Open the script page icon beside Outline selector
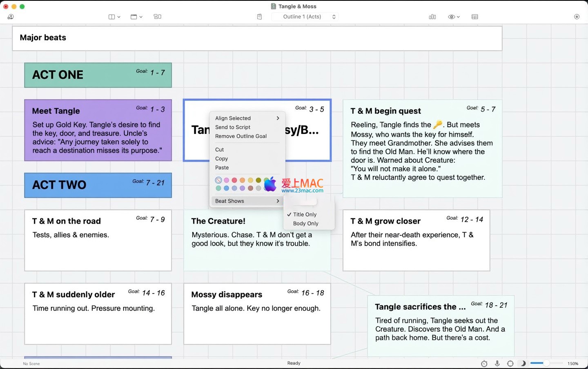The height and width of the screenshot is (369, 588). (259, 17)
